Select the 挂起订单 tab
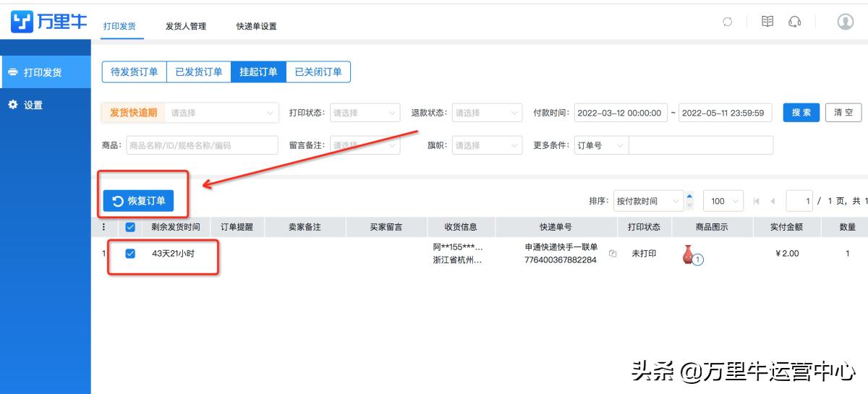Screen dimensions: 868x394 pos(258,72)
